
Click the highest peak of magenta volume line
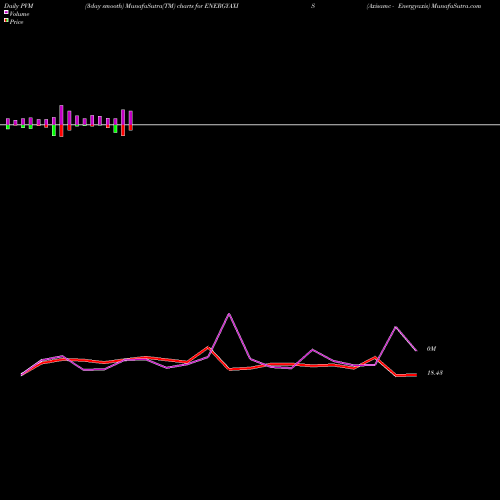(x=229, y=314)
